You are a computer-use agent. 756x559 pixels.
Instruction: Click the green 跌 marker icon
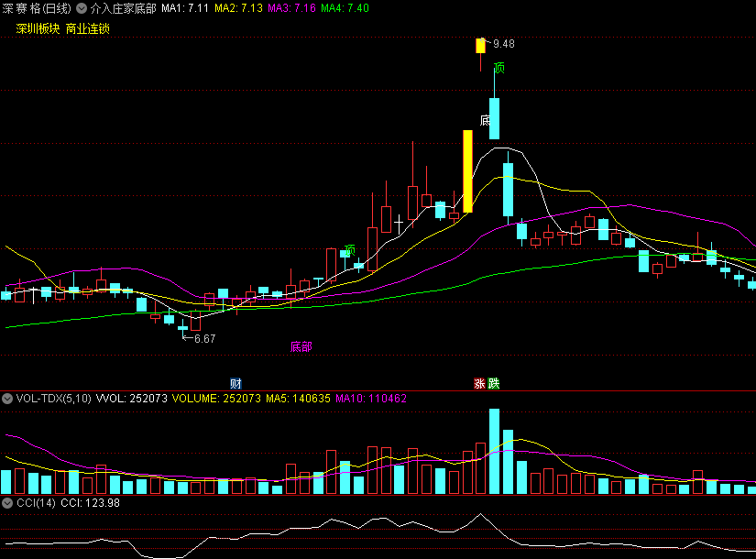click(494, 383)
